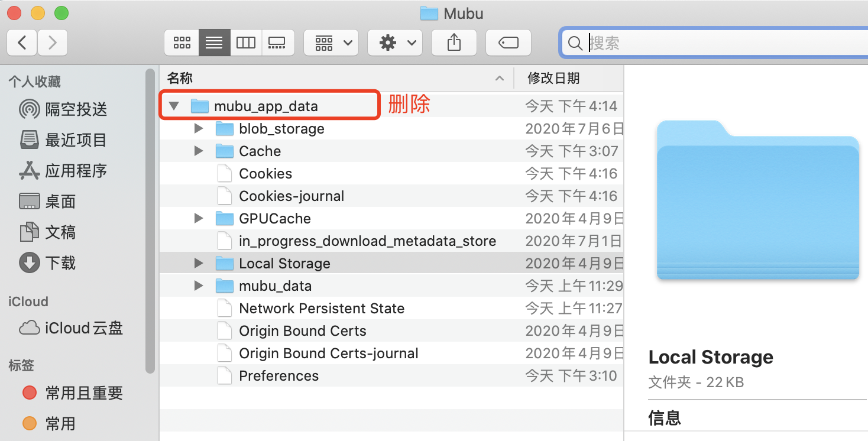
Task: Open 文稿 in the sidebar
Action: point(47,232)
